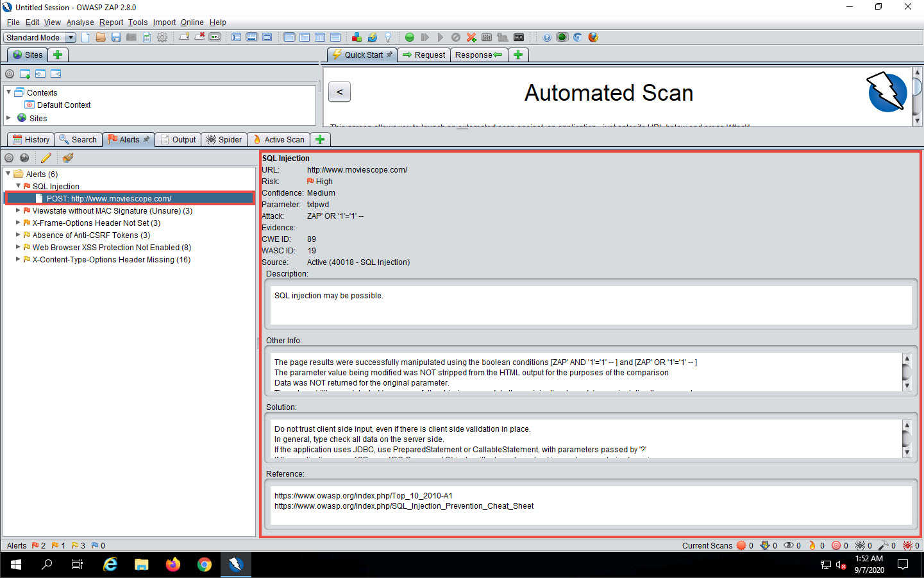The image size is (924, 578).
Task: Click the red X Add Break Point icon
Action: click(x=471, y=37)
